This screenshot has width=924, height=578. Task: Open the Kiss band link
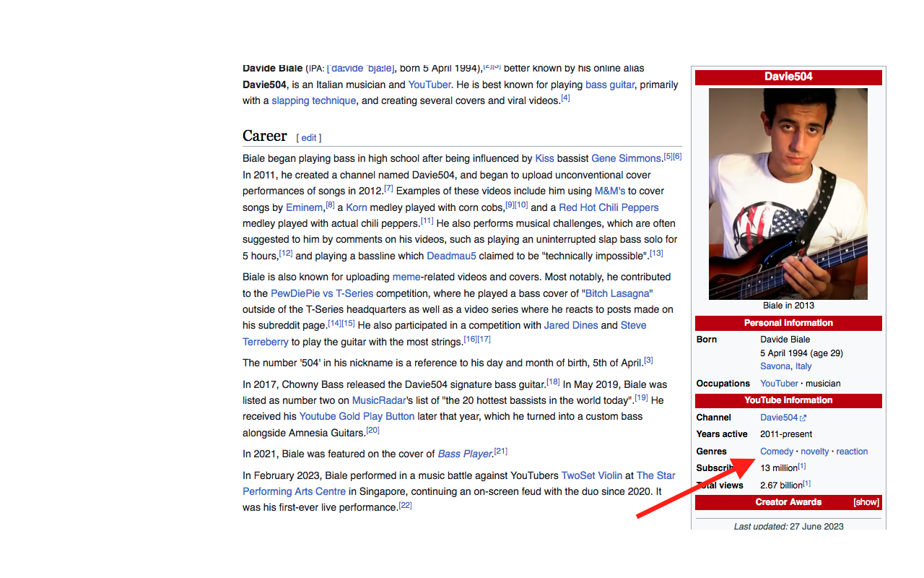pos(544,158)
